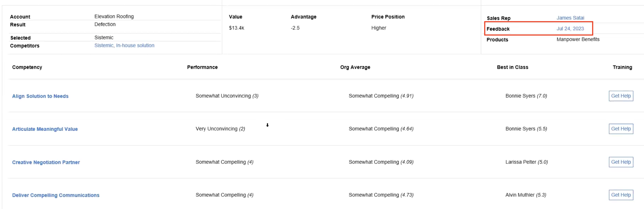Open the Articulate Meaningful Value competency
Image resolution: width=644 pixels, height=209 pixels.
(45, 129)
